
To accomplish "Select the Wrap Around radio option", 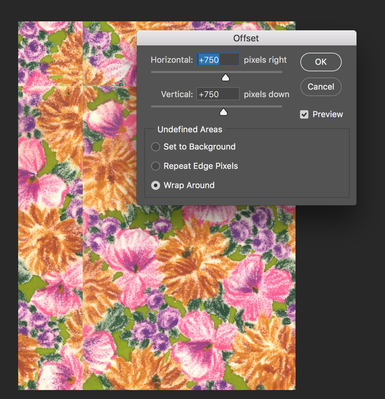I will (155, 185).
